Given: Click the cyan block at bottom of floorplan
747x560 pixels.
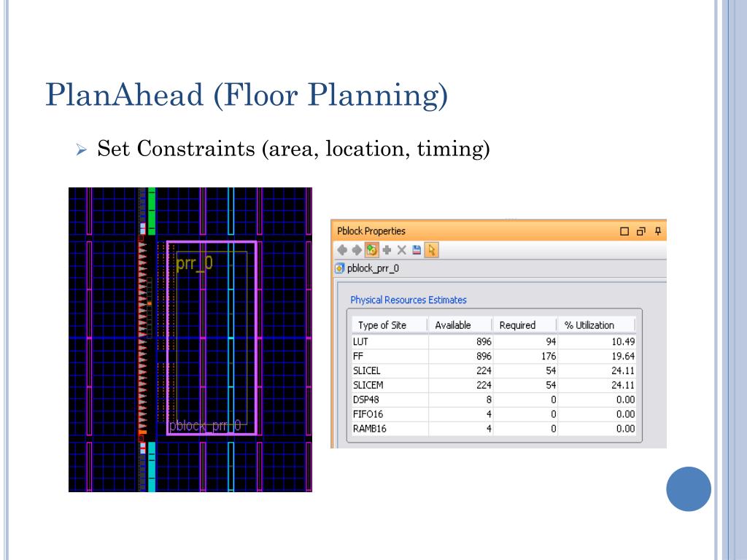Looking at the screenshot, I should point(152,467).
